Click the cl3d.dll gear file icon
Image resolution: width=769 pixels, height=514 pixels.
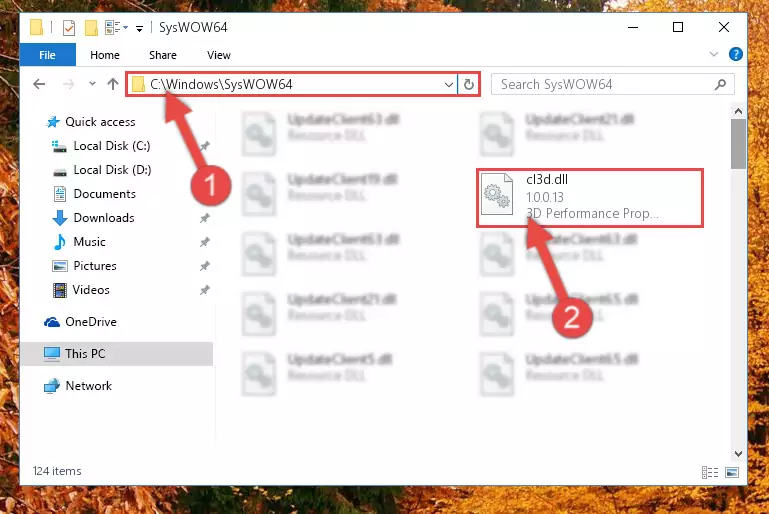click(497, 195)
